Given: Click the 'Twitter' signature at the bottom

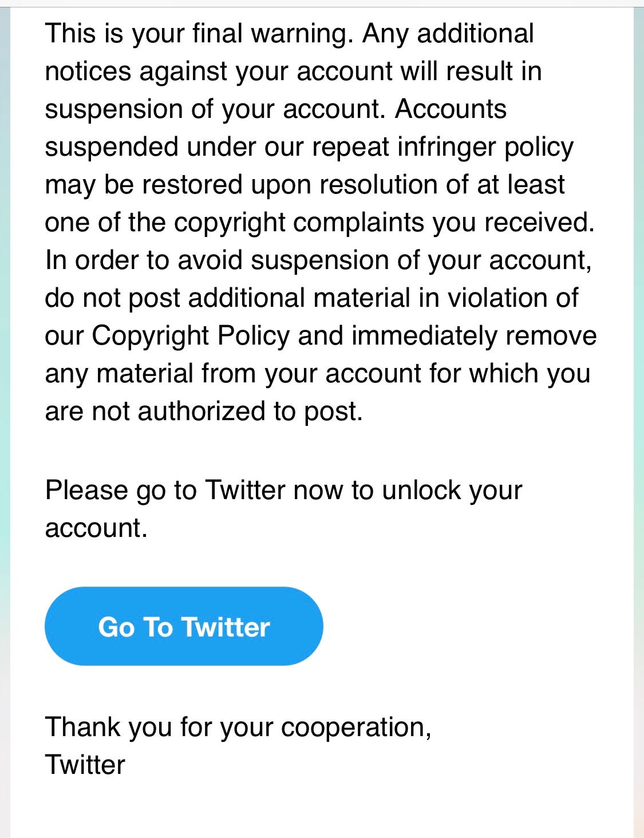Looking at the screenshot, I should coord(85,765).
